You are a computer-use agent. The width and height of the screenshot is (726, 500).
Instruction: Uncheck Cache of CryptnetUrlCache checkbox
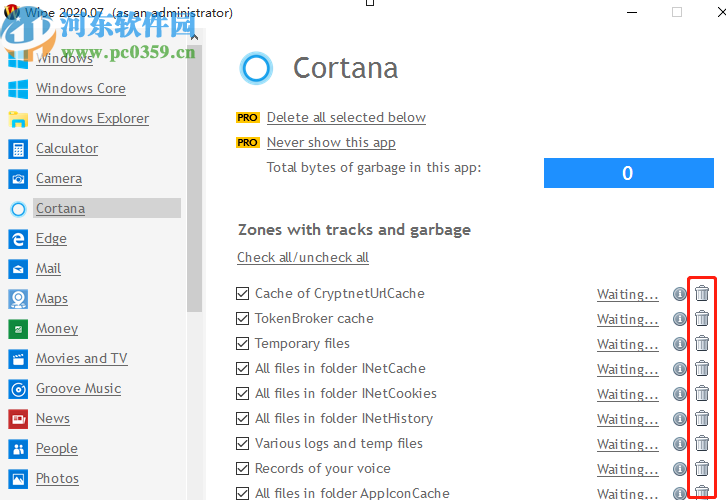243,294
